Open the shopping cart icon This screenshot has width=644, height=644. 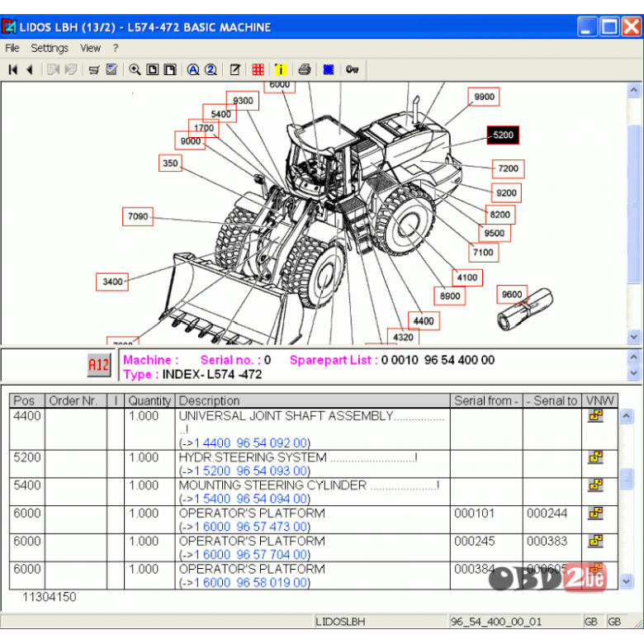(x=94, y=70)
